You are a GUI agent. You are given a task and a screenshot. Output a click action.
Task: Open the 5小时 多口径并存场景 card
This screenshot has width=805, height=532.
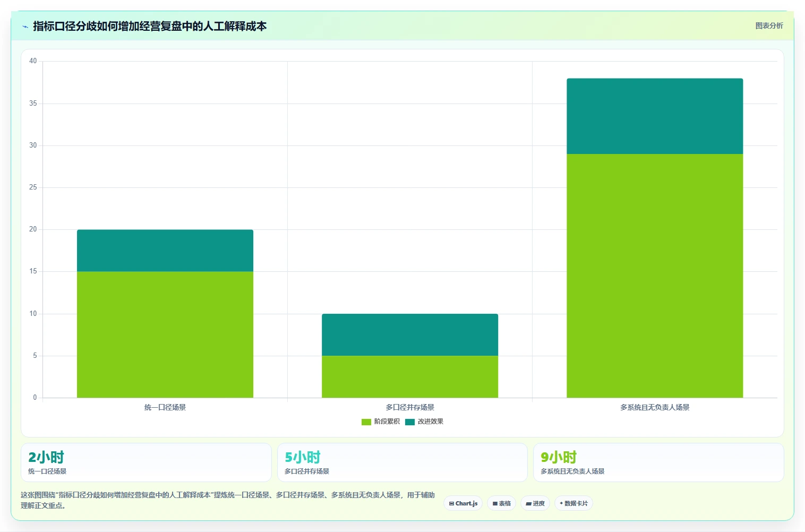point(402,462)
